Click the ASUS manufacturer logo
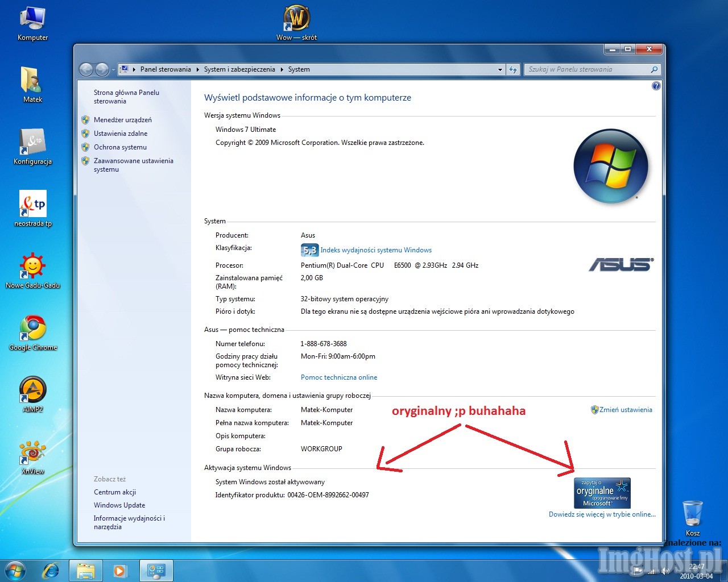Screen dimensions: 728x582 tap(621, 264)
